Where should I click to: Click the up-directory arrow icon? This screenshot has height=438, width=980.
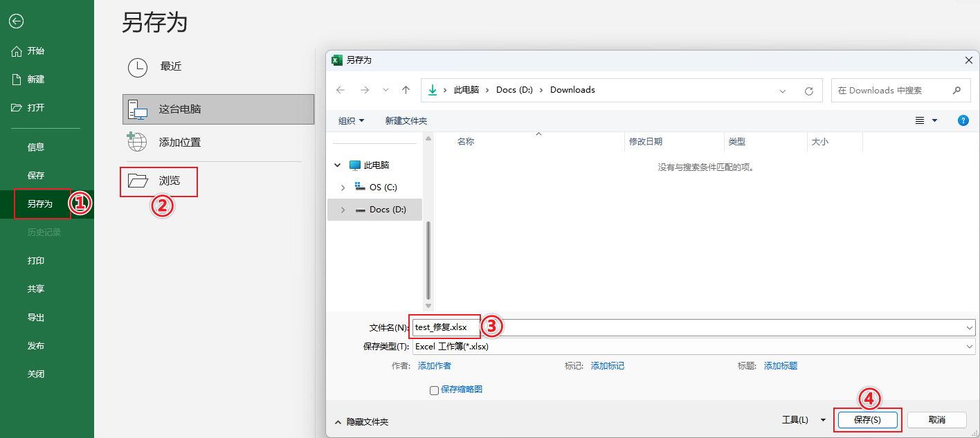coord(406,90)
